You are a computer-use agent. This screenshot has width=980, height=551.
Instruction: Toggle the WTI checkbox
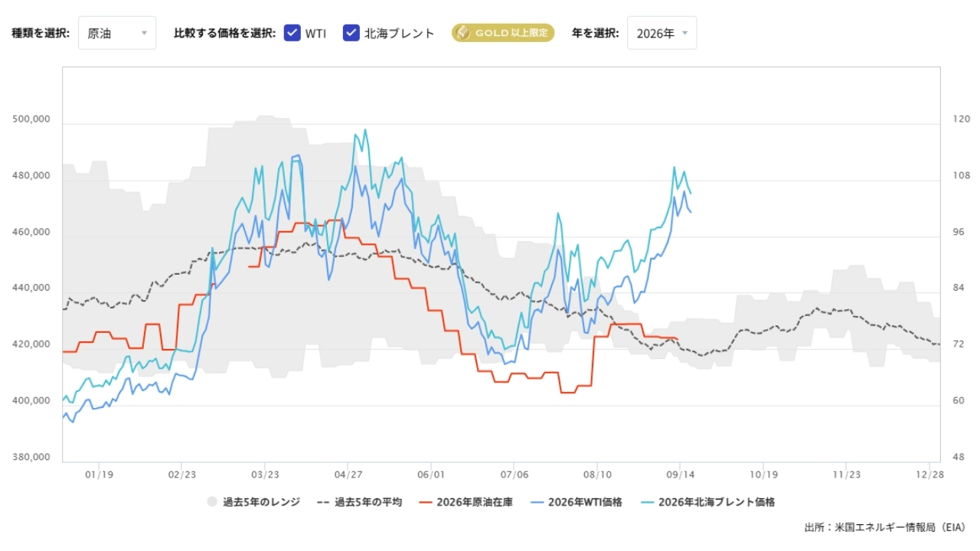tap(292, 33)
